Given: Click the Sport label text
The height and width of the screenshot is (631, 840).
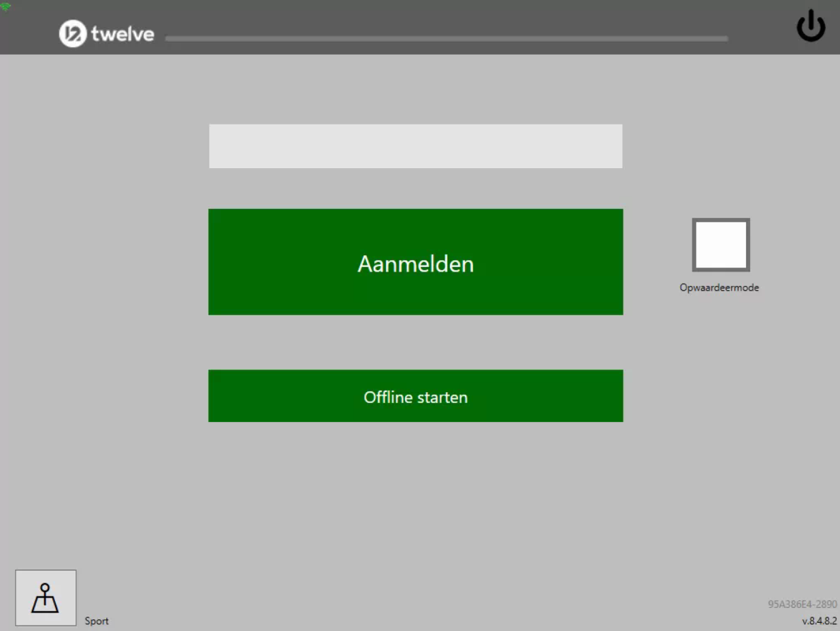Looking at the screenshot, I should (97, 621).
